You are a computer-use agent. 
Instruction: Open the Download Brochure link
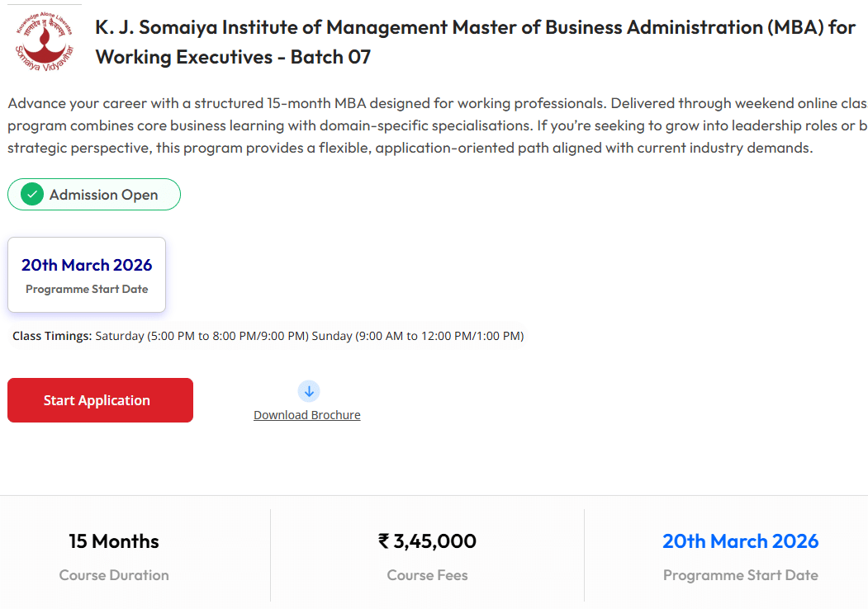[307, 415]
